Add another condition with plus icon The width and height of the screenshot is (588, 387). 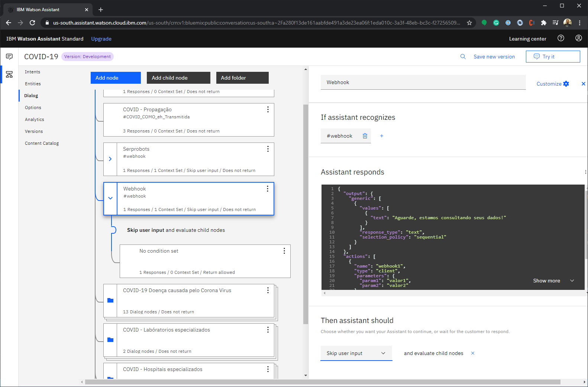382,136
